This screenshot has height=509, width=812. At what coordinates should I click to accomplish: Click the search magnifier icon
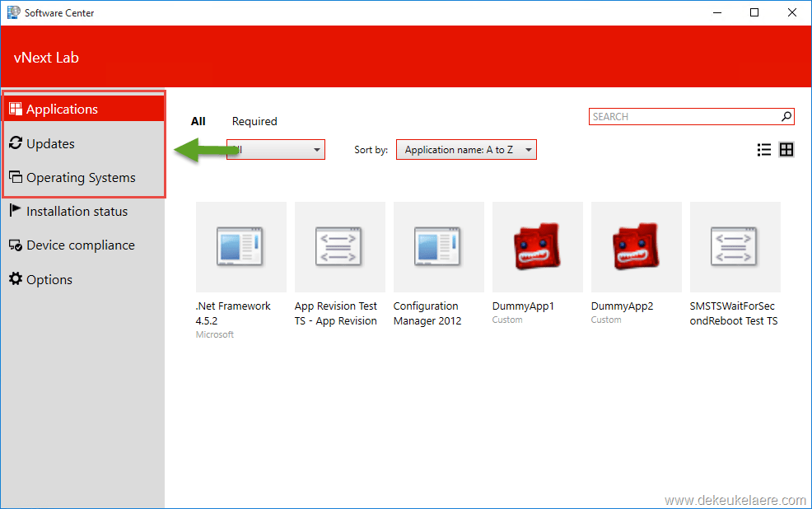pyautogui.click(x=786, y=116)
